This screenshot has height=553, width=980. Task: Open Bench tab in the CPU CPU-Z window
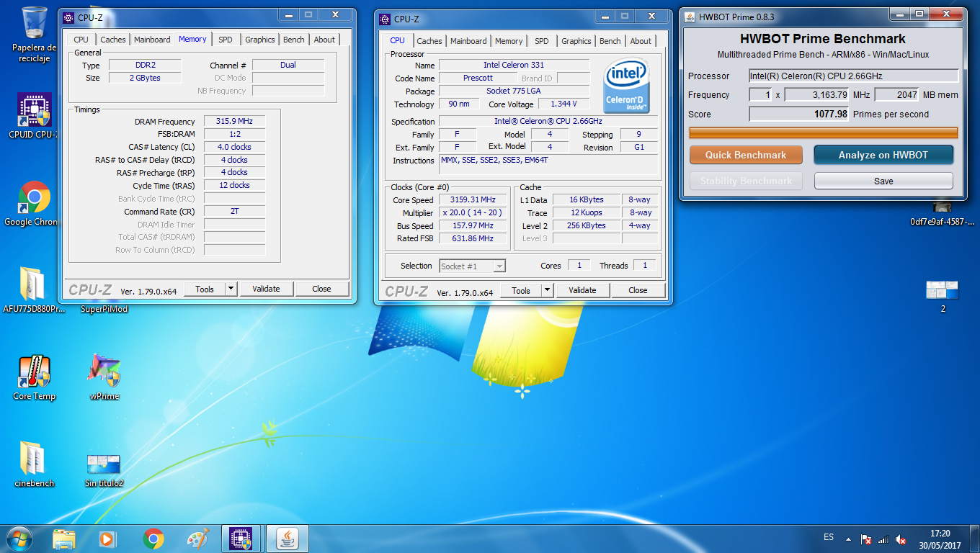tap(610, 41)
